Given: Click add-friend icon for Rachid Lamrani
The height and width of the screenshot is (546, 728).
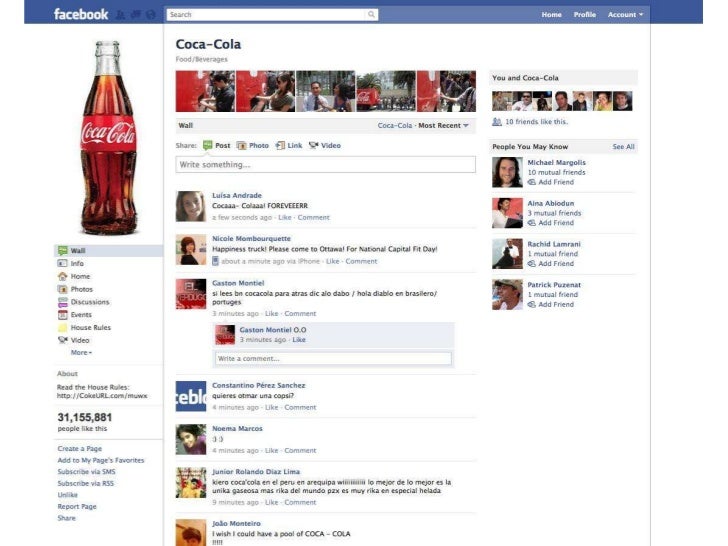Looking at the screenshot, I should (532, 264).
